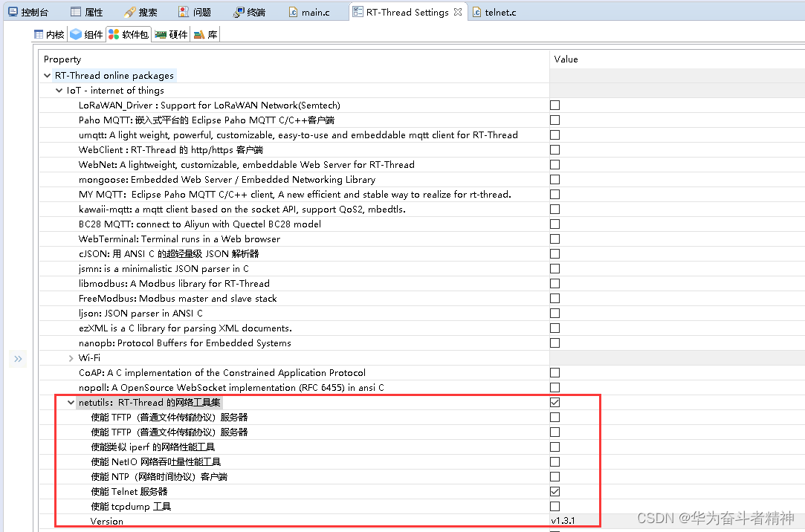This screenshot has width=805, height=532.
Task: Select the Version v1.3.1 row
Action: (297, 521)
